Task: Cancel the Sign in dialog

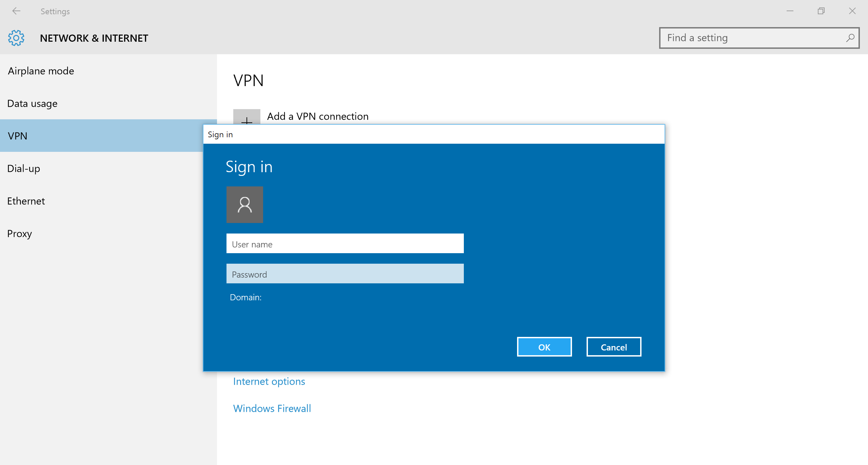Action: click(614, 347)
